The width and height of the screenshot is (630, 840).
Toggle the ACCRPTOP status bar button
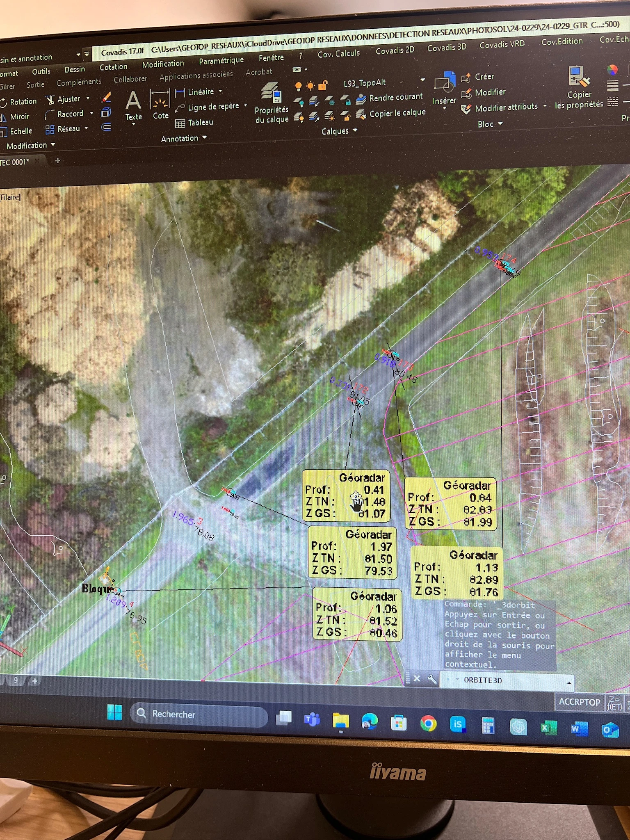(x=579, y=702)
